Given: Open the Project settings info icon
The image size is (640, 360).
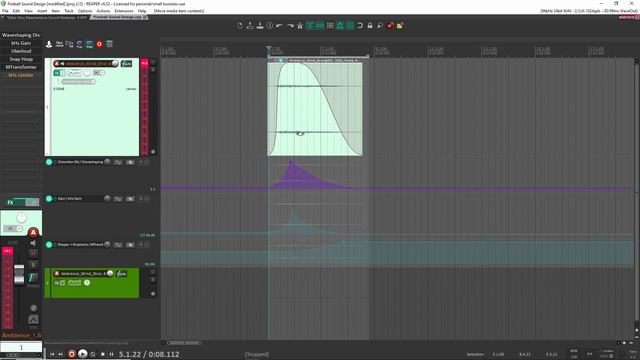Looking at the screenshot, I should point(270,25).
